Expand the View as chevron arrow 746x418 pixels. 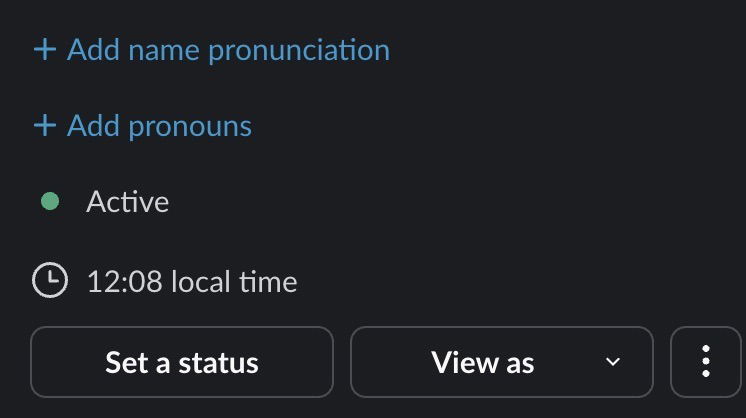pyautogui.click(x=614, y=362)
